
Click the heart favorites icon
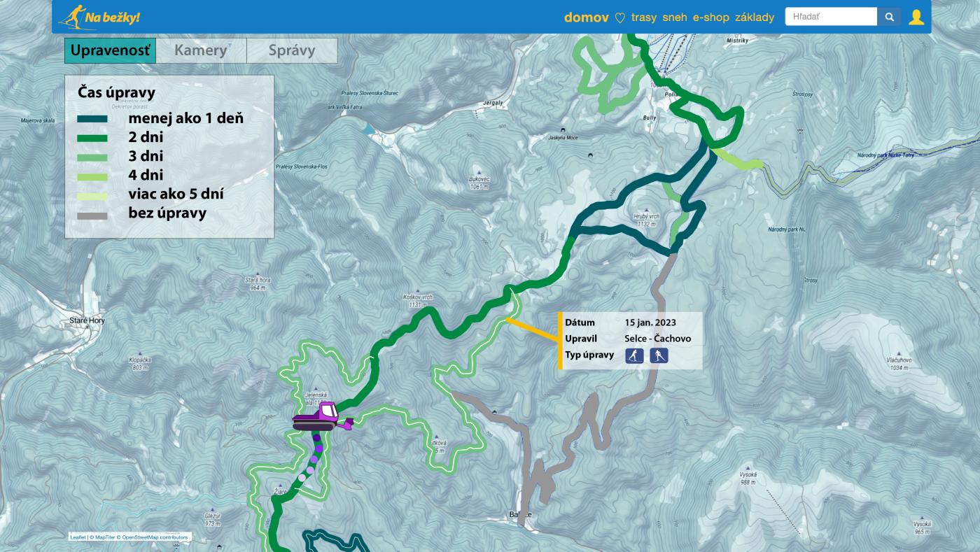point(619,17)
